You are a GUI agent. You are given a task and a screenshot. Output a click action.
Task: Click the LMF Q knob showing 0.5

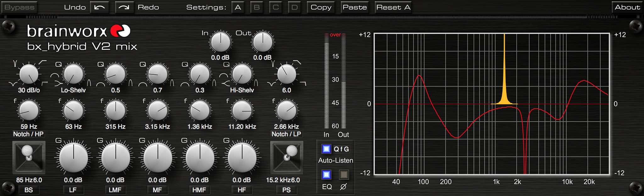pos(115,74)
